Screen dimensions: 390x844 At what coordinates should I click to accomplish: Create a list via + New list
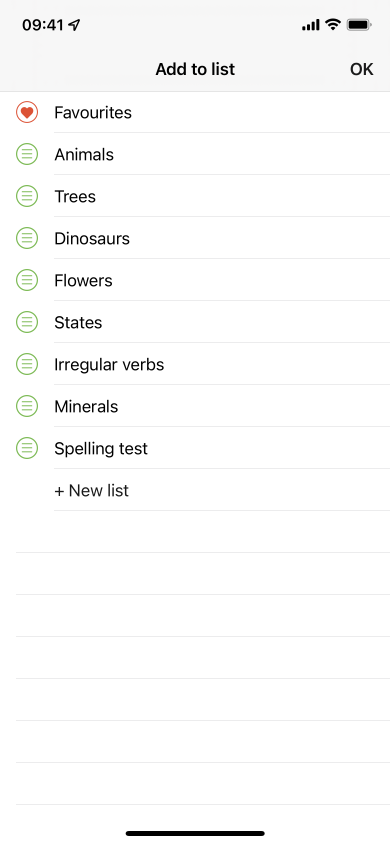tap(91, 490)
